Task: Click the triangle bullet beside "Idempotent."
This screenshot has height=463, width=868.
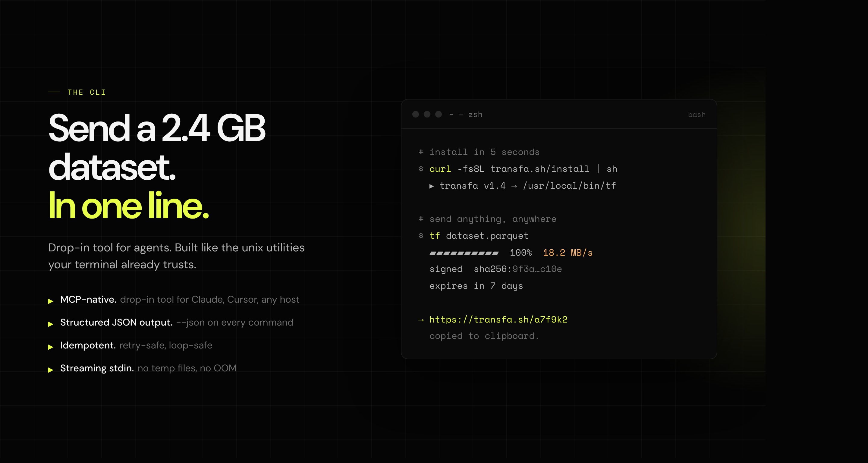Action: 51,347
